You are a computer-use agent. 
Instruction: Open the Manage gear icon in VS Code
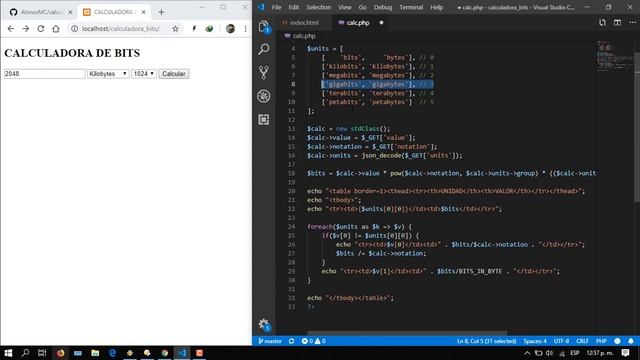pos(264,324)
